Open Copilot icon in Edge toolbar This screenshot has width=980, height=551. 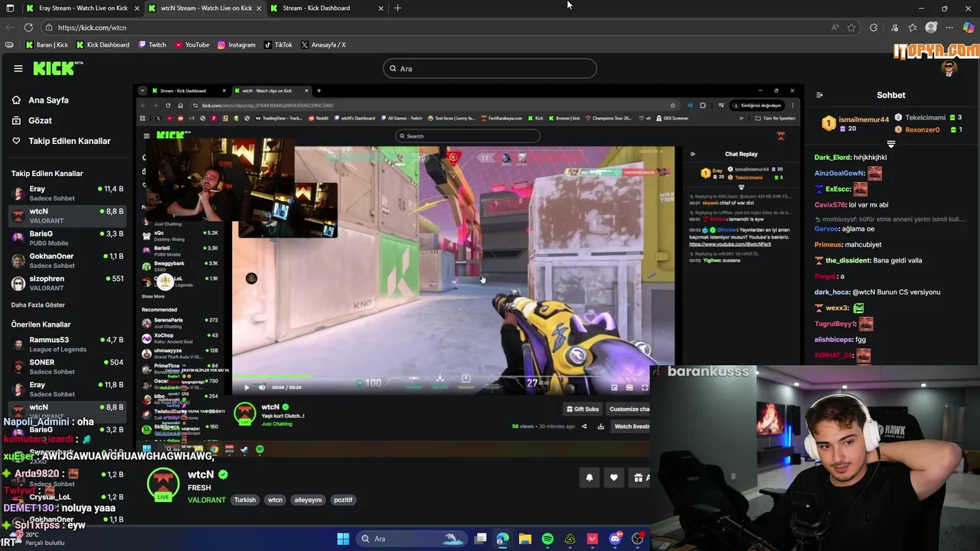pos(969,28)
